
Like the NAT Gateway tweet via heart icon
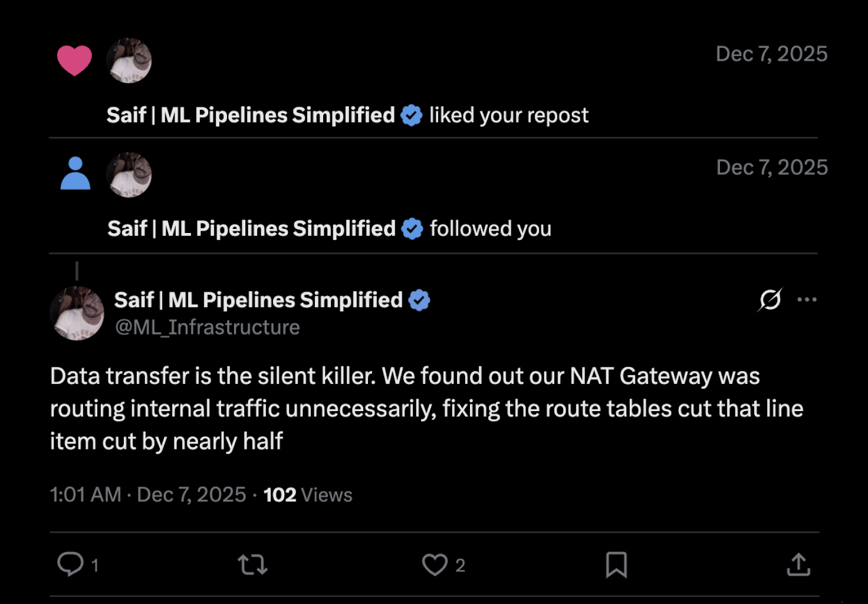[435, 564]
